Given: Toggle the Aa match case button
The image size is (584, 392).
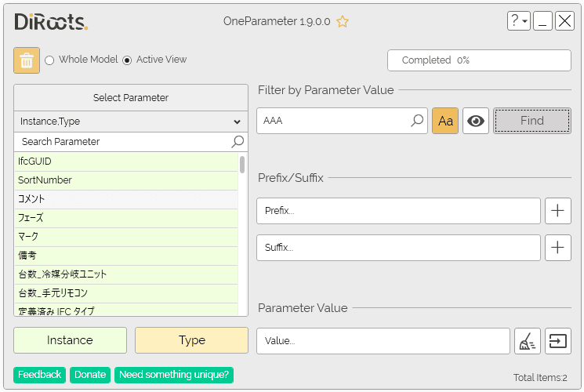Looking at the screenshot, I should click(445, 121).
